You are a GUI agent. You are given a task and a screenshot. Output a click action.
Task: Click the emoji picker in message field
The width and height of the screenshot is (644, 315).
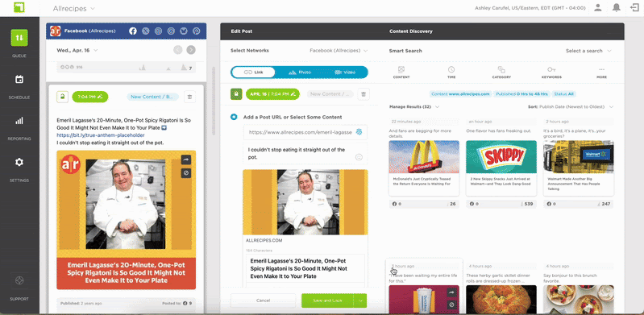click(359, 157)
